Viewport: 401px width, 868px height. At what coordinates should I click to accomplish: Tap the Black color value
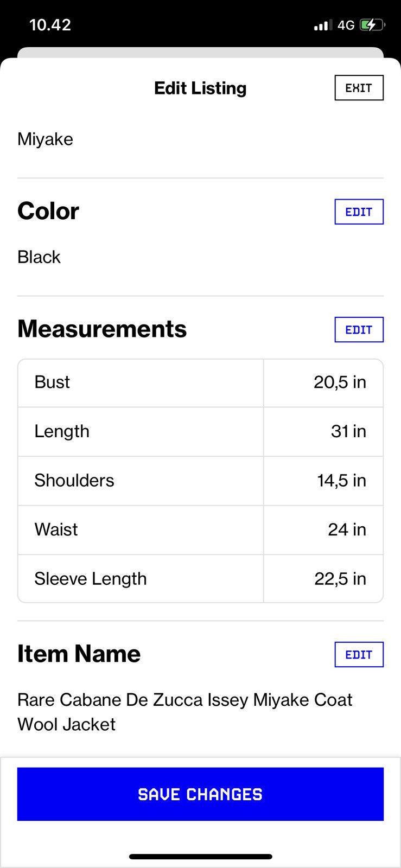pos(39,257)
